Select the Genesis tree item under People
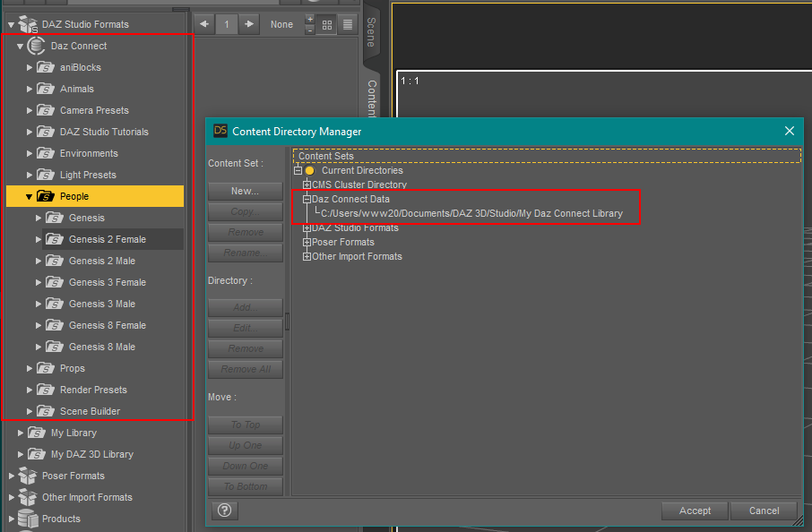The width and height of the screenshot is (812, 532). pyautogui.click(x=86, y=218)
